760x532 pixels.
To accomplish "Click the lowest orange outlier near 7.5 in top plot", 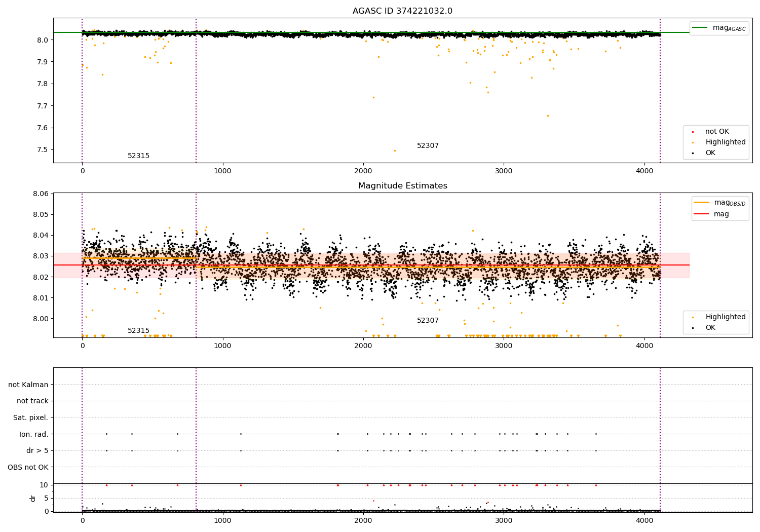I will [x=395, y=150].
